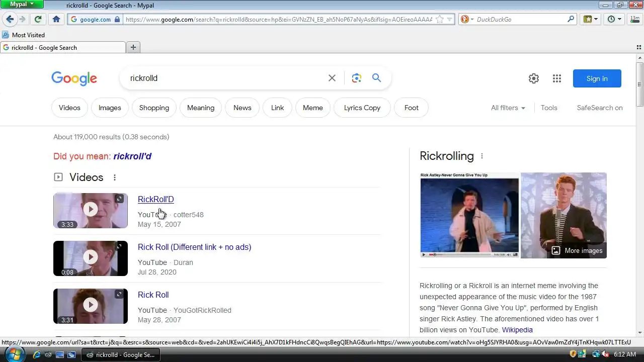Select the rickrolld - Google Search tab
Screen dimensions: 644x362
click(63, 47)
